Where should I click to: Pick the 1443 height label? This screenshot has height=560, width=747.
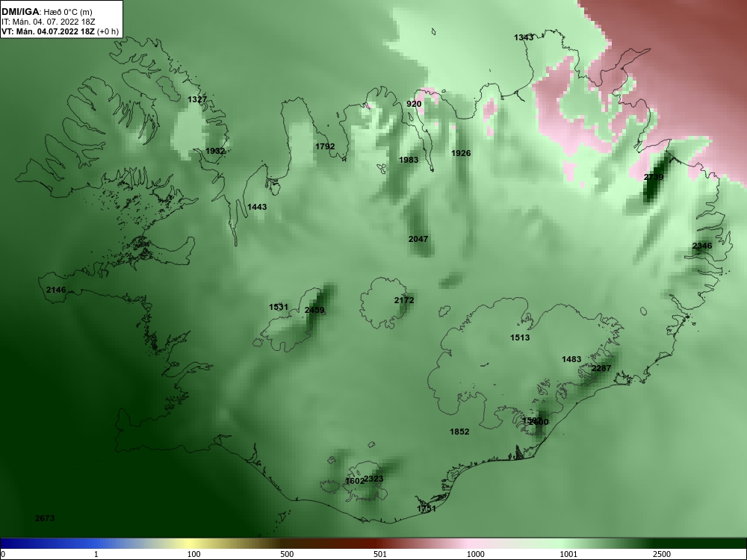(x=257, y=207)
